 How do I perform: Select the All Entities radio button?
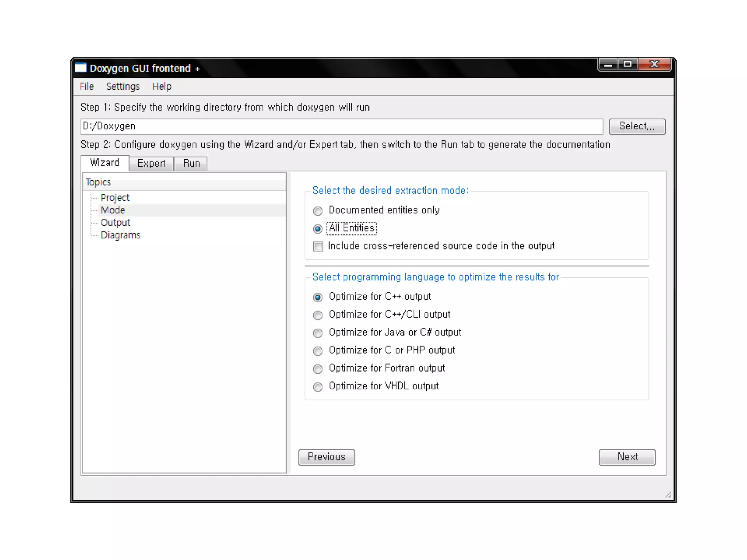tap(318, 229)
